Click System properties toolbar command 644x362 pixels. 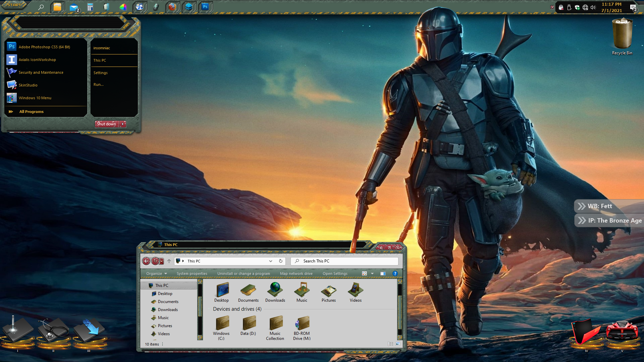(192, 274)
